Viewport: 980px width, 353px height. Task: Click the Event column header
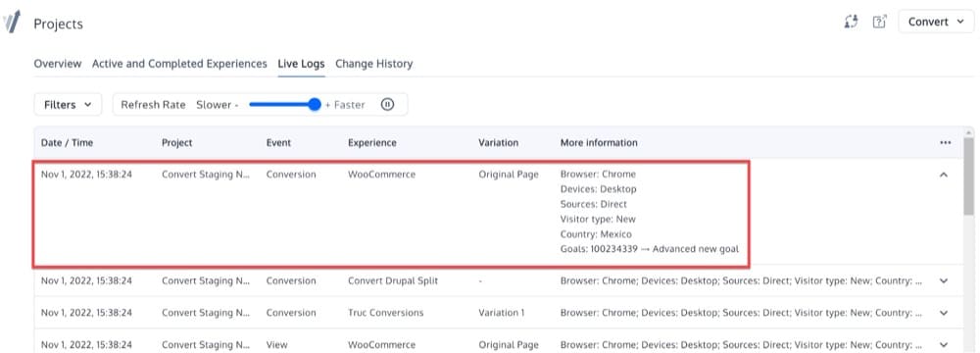278,143
